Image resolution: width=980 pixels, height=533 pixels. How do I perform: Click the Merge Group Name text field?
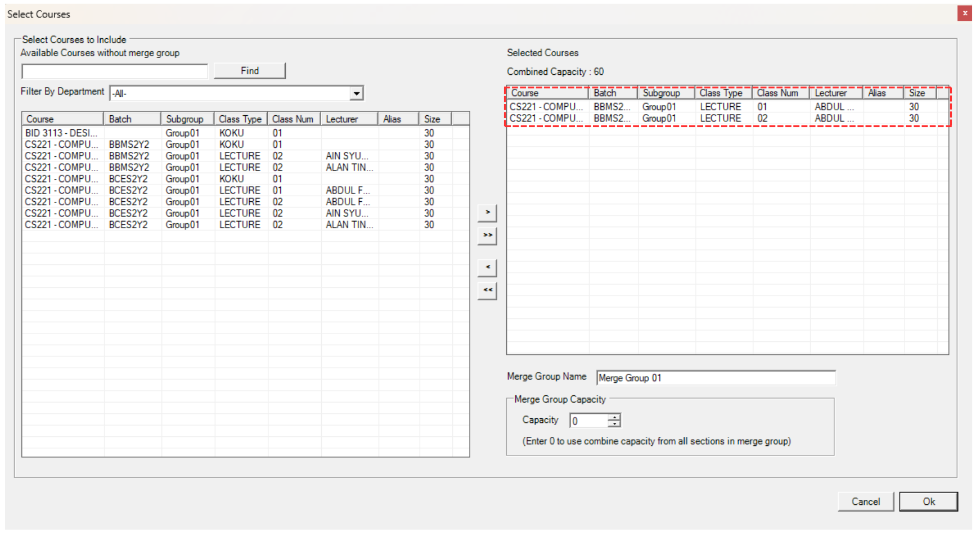click(x=716, y=378)
